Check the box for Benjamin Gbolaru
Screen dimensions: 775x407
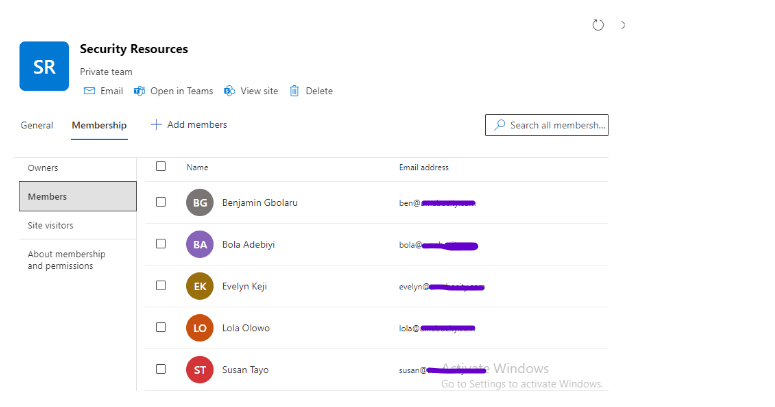[x=161, y=202]
